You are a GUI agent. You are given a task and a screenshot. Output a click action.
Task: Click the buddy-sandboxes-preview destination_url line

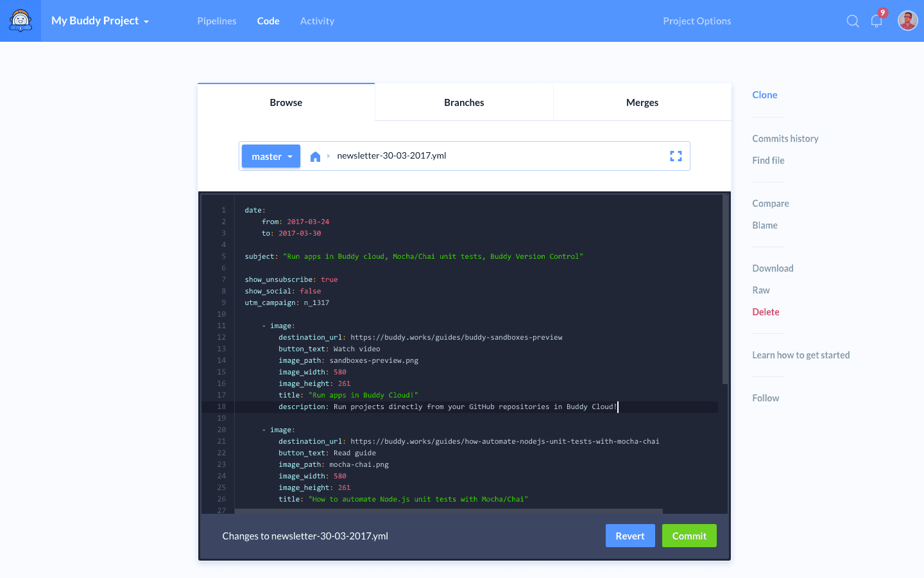click(420, 337)
